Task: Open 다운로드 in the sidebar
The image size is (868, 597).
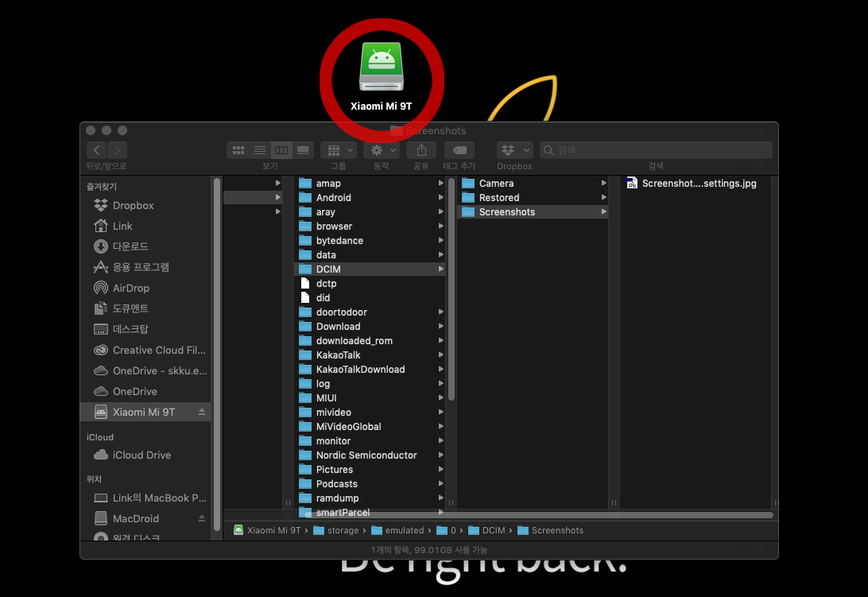Action: click(x=145, y=246)
